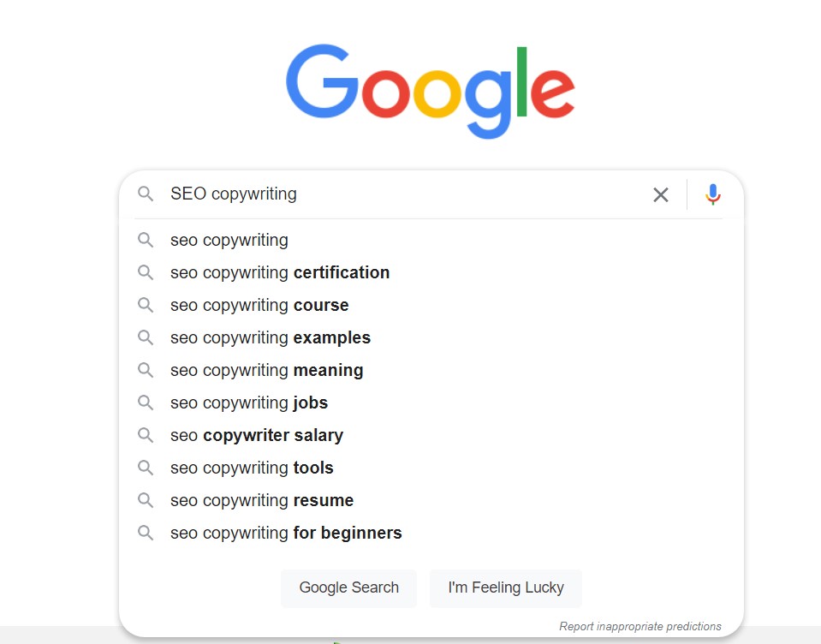Select the "seo copywriting course" suggestion
This screenshot has height=644, width=821.
coord(259,305)
